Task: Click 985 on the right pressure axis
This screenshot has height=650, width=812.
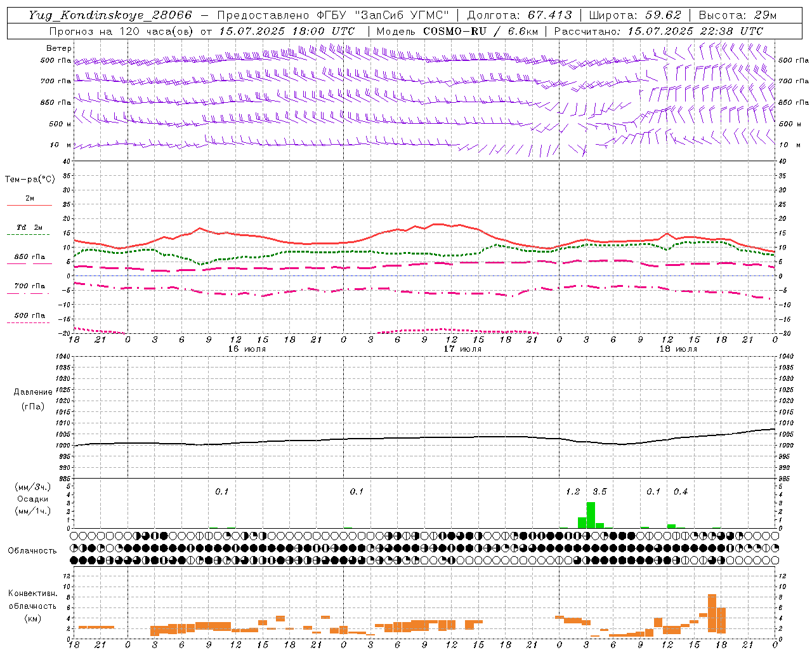Action: pos(785,479)
